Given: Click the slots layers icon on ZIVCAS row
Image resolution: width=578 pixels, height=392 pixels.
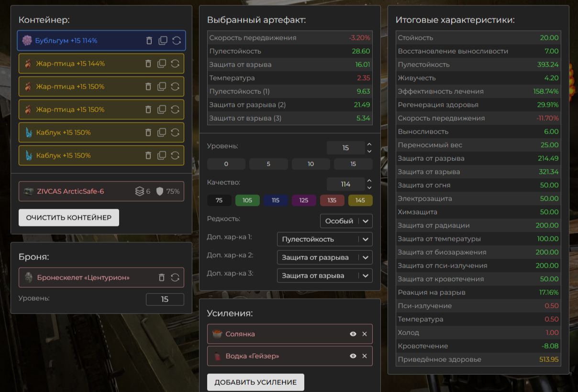Looking at the screenshot, I should [139, 191].
